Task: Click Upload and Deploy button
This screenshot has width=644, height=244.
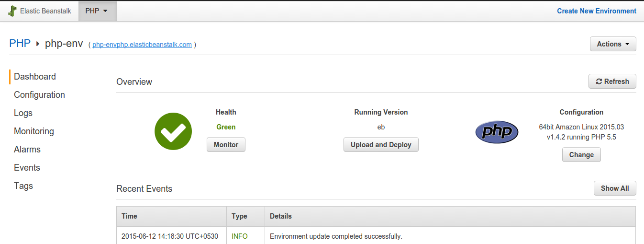Action: (381, 145)
